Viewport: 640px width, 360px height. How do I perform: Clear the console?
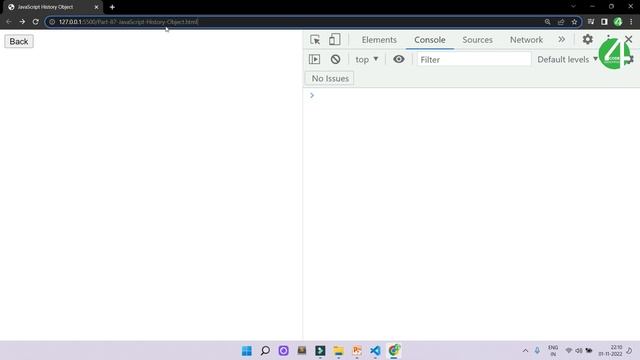pyautogui.click(x=335, y=59)
